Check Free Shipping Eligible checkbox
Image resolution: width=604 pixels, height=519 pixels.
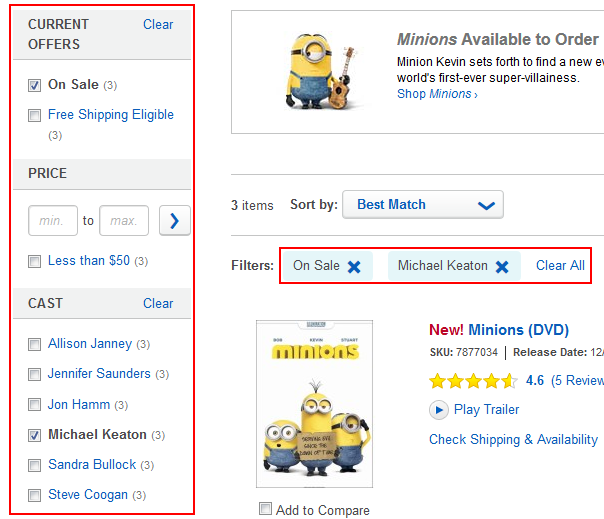tap(34, 115)
